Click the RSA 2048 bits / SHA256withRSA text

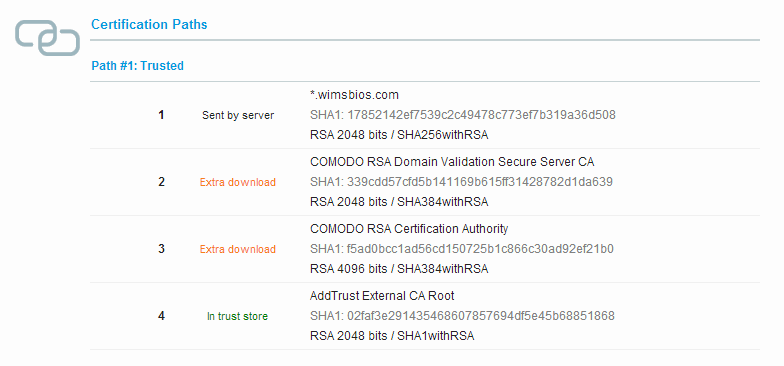399,135
